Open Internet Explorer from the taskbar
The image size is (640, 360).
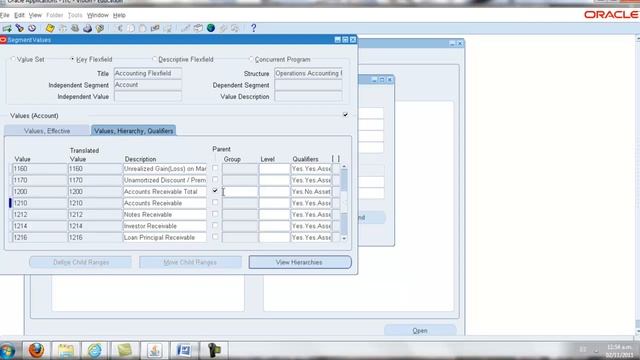tap(95, 350)
